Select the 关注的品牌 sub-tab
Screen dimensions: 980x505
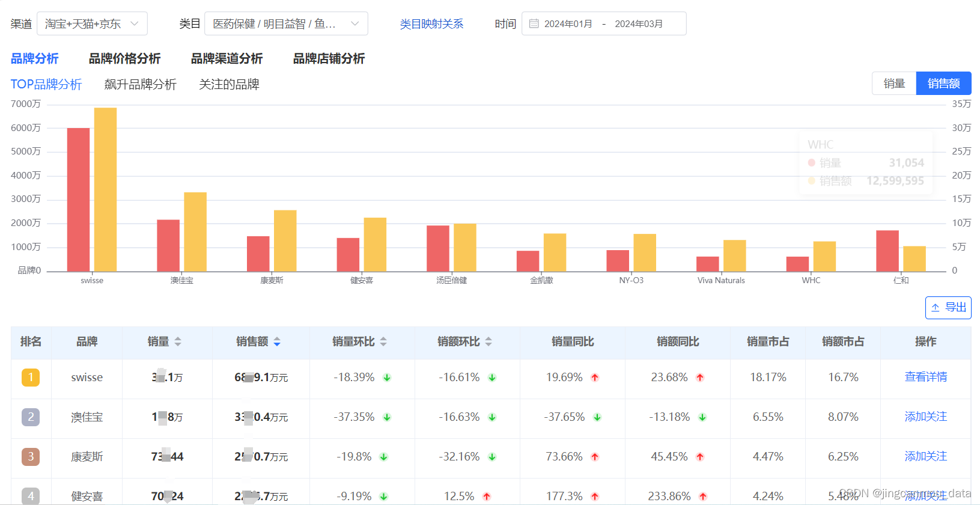point(229,84)
